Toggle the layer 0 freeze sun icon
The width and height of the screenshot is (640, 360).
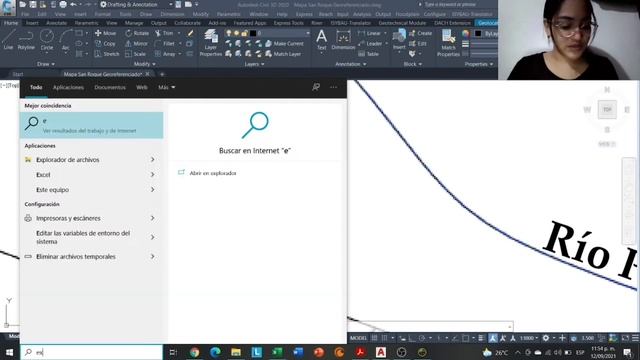click(236, 33)
